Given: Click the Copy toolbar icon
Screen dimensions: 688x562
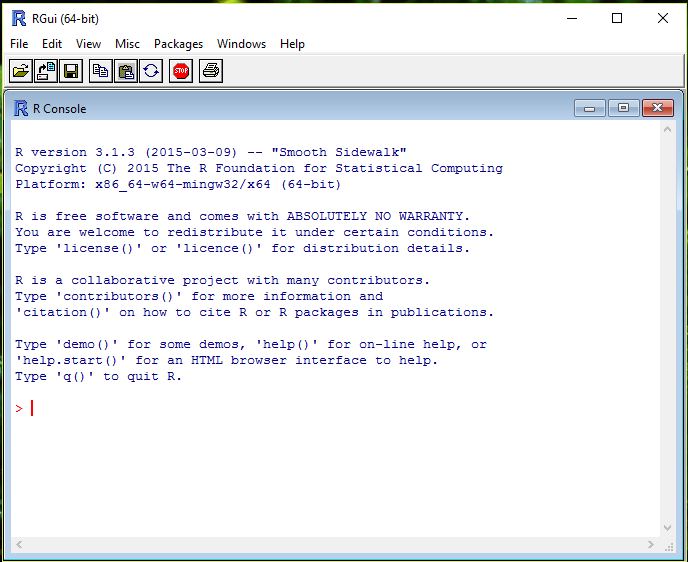Looking at the screenshot, I should pyautogui.click(x=100, y=71).
